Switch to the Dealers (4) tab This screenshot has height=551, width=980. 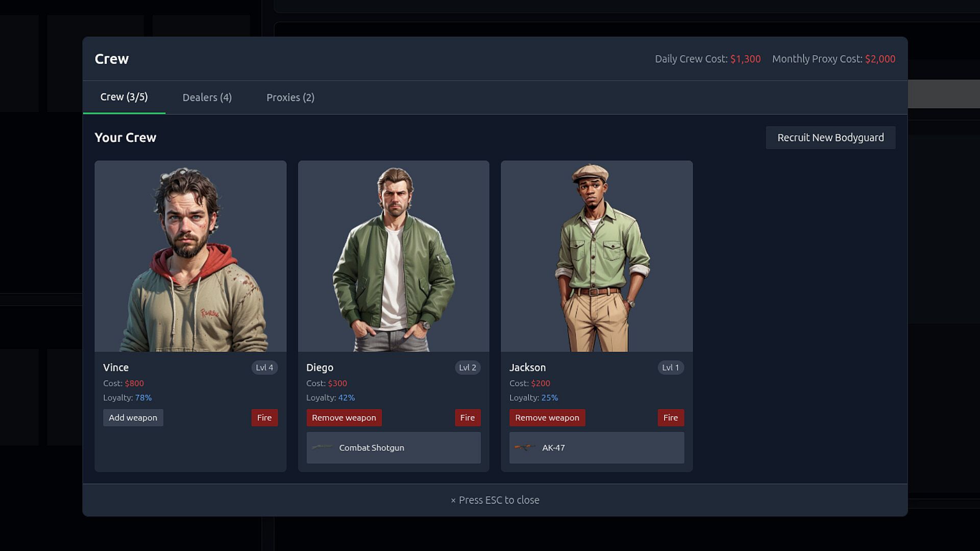tap(207, 97)
